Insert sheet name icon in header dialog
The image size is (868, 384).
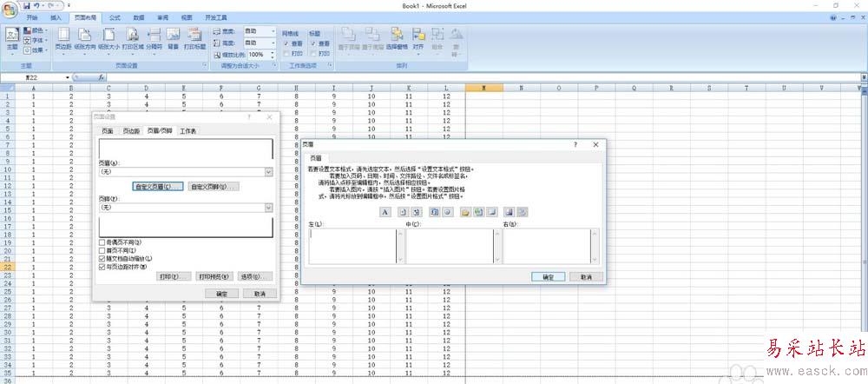coord(491,212)
